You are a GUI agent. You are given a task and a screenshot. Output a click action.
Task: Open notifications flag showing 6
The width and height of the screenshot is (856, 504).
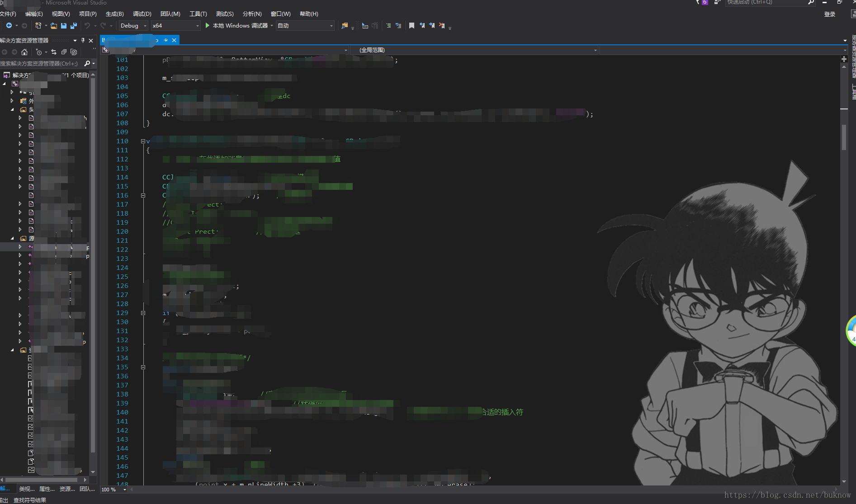point(702,2)
